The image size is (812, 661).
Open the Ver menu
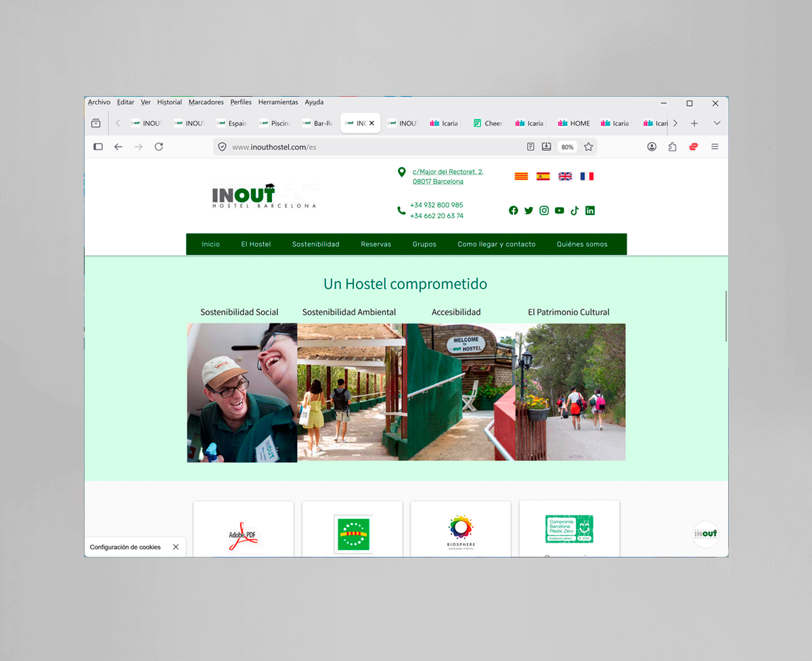tap(145, 102)
